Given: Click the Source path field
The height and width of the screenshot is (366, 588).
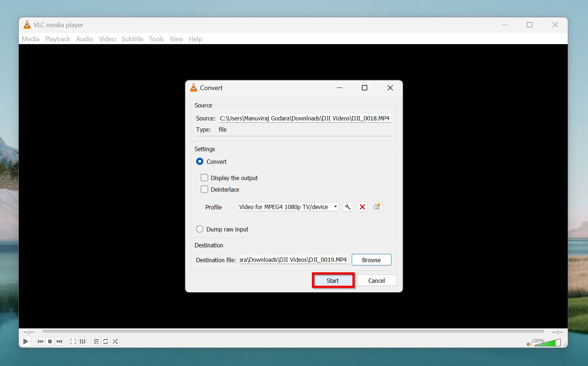Looking at the screenshot, I should pyautogui.click(x=305, y=118).
